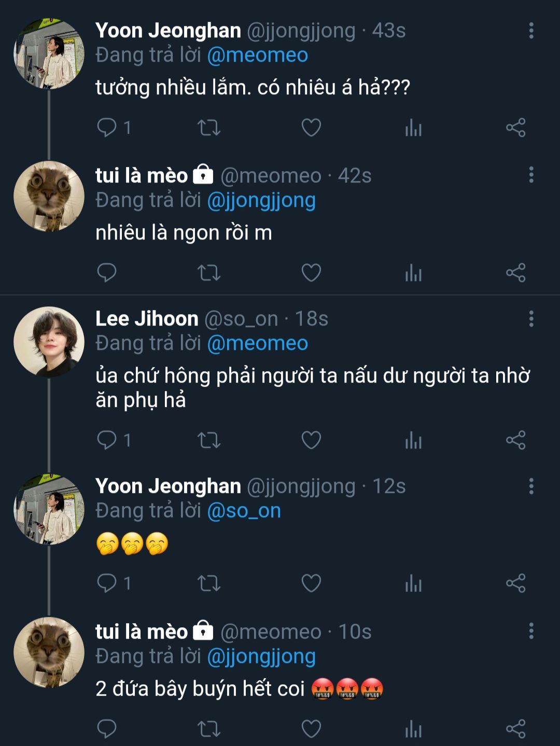Share the 'nhiêu là ngon rồi m' tweet
Screen dimensions: 560x746
click(x=515, y=272)
